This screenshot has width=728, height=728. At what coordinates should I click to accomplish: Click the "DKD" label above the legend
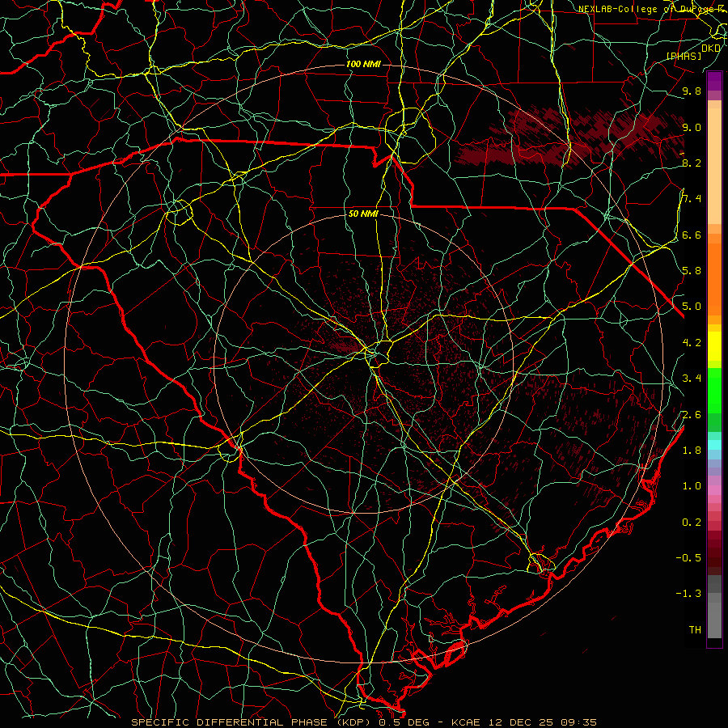pyautogui.click(x=711, y=49)
